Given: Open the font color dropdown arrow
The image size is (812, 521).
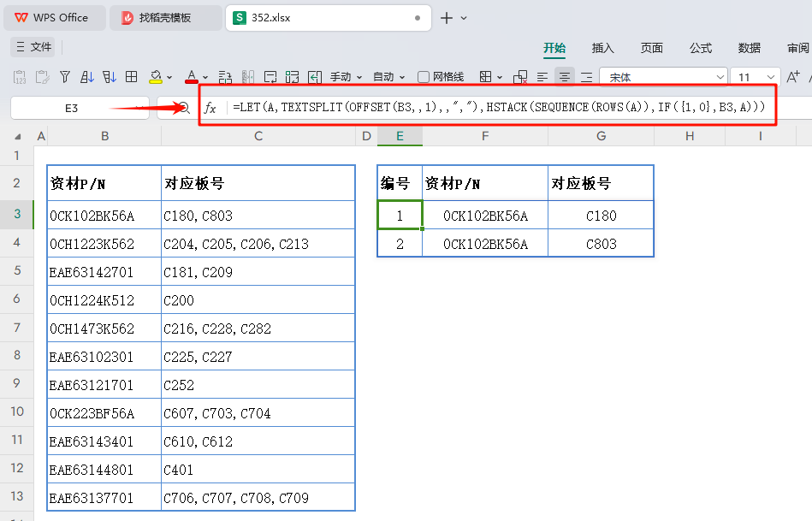Looking at the screenshot, I should (205, 78).
